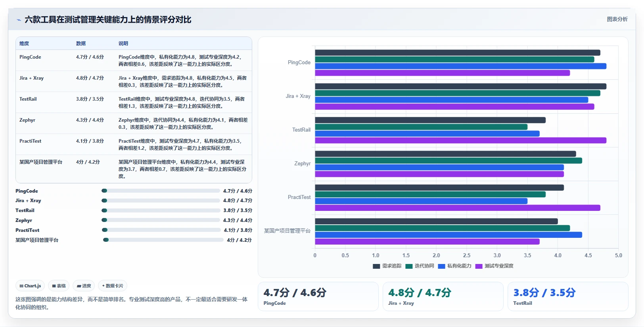
Task: Click the 数据 table column header
Action: coord(81,44)
